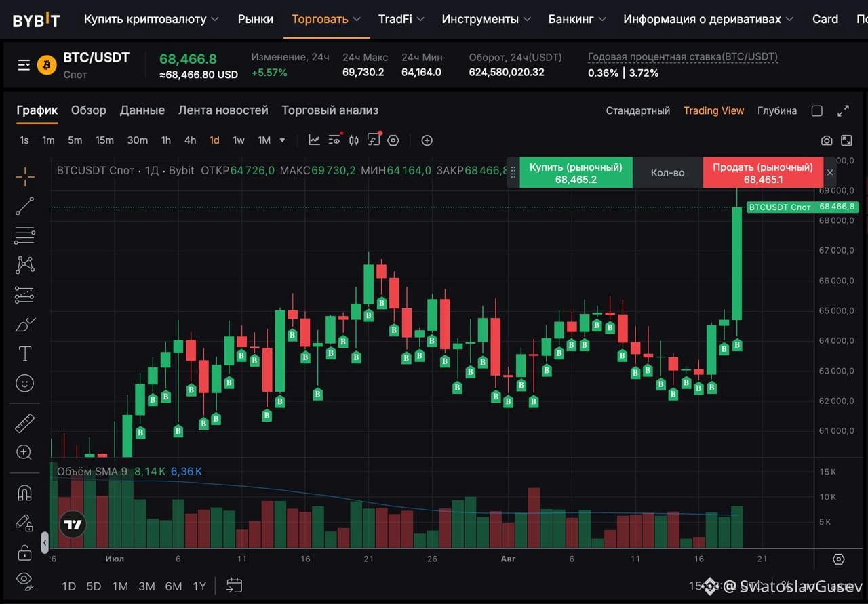The image size is (868, 604).
Task: Click Купить (рыночный) buy button
Action: coord(576,173)
